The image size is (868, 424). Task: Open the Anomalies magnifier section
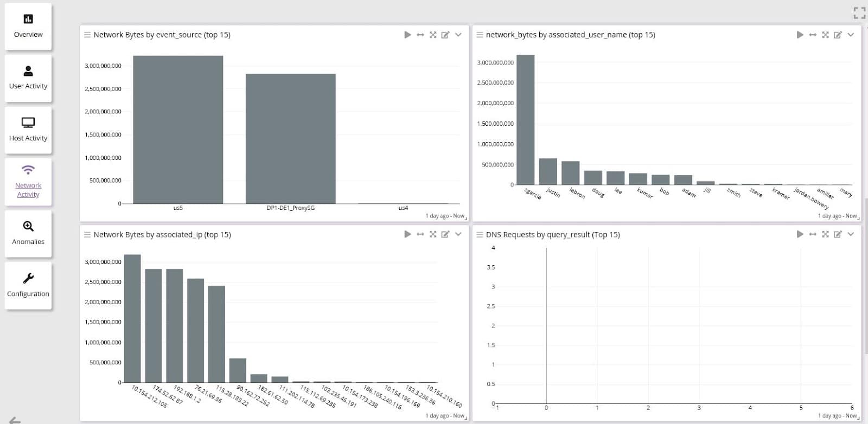click(28, 234)
